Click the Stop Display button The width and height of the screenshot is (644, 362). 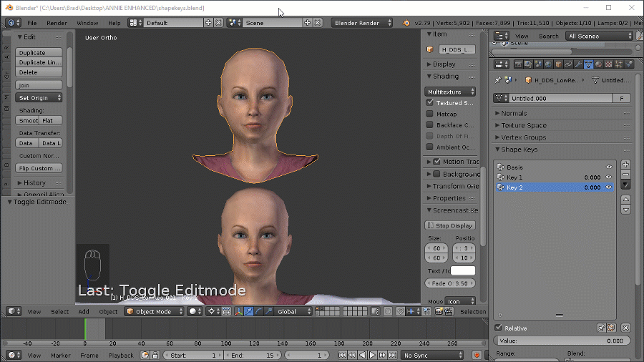click(450, 225)
